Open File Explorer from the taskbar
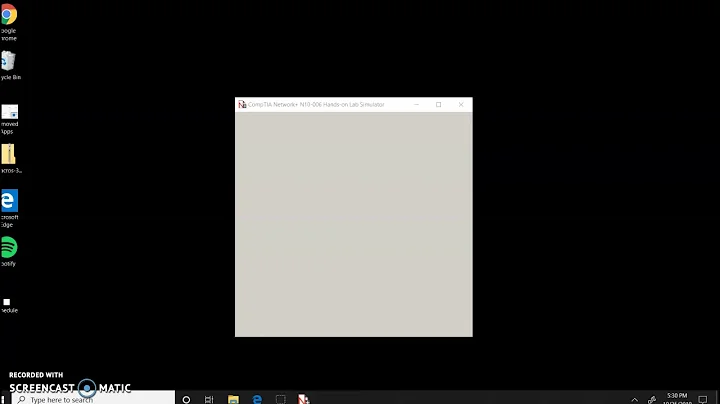720x404 pixels. 233,399
